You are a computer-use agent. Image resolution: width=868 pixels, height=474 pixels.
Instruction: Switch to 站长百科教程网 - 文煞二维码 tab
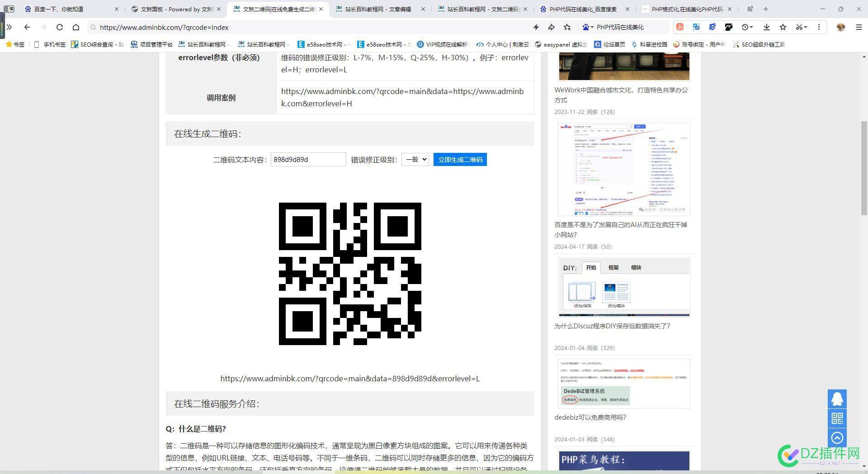click(x=483, y=9)
